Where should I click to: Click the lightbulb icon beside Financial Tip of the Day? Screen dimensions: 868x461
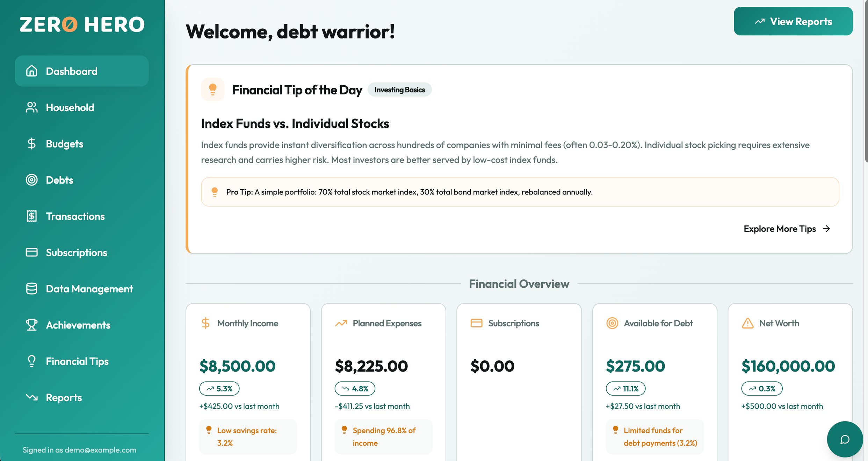(212, 90)
